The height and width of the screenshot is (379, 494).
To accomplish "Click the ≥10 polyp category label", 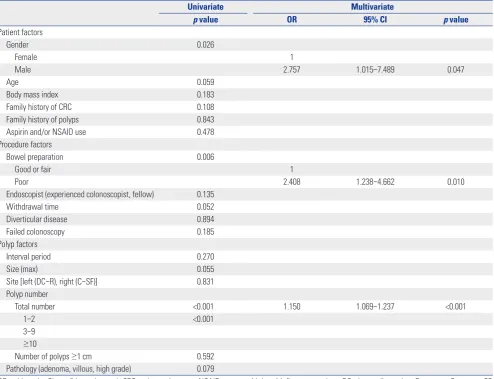I will (30, 344).
